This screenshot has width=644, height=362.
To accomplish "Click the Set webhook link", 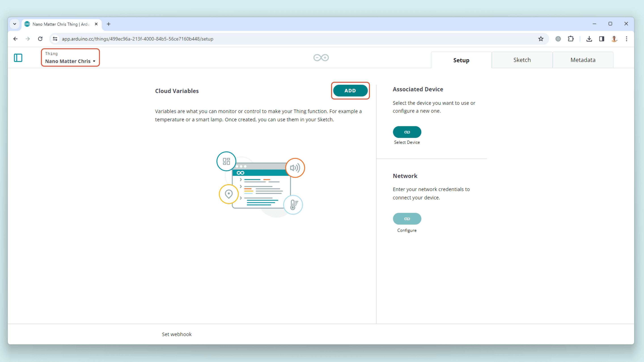I will tap(176, 334).
